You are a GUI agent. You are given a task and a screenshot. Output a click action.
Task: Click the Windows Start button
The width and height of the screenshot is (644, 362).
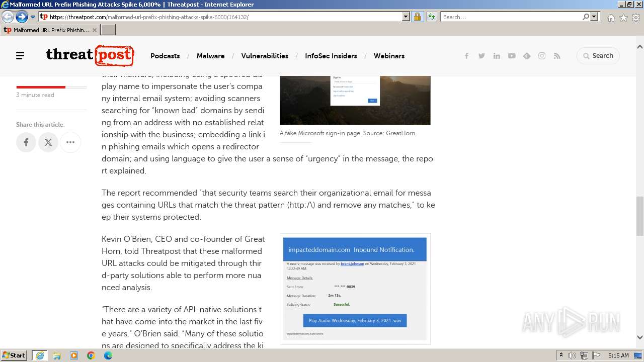(x=14, y=355)
